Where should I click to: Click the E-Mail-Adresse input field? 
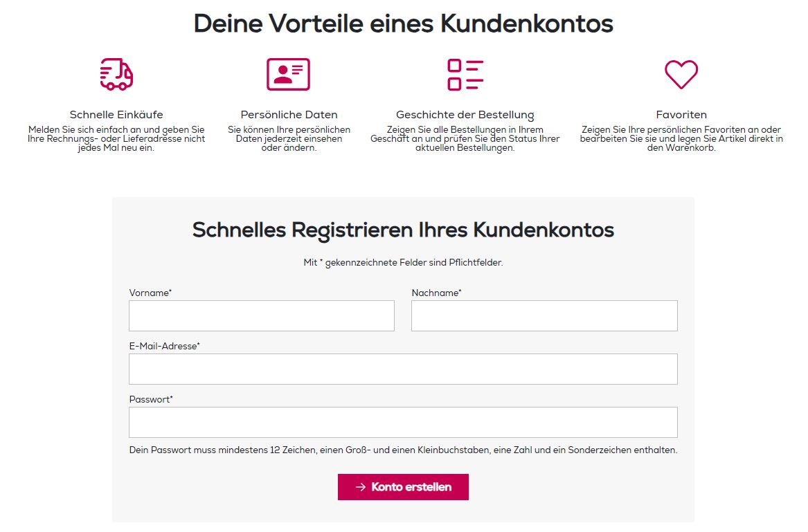pyautogui.click(x=403, y=369)
